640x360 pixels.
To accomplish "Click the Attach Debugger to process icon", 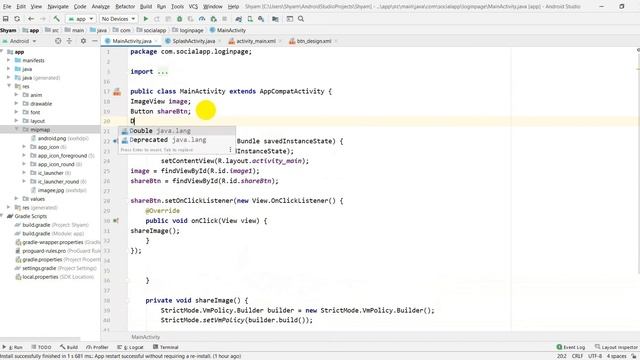I will [x=213, y=19].
